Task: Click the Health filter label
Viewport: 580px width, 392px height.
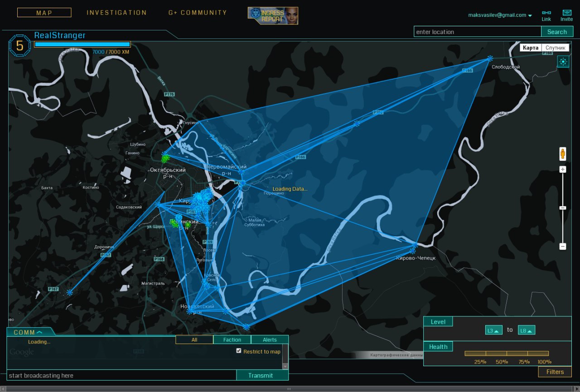Action: point(438,347)
